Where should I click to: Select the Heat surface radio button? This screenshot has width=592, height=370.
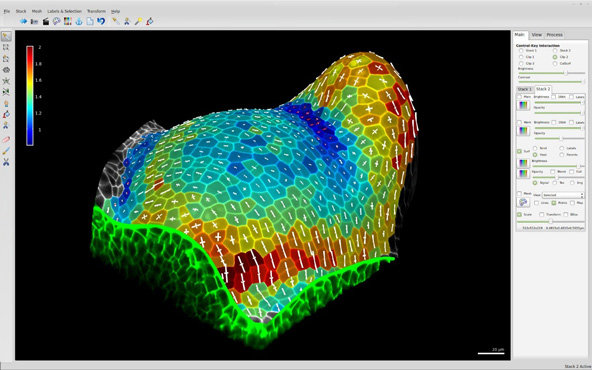click(535, 155)
